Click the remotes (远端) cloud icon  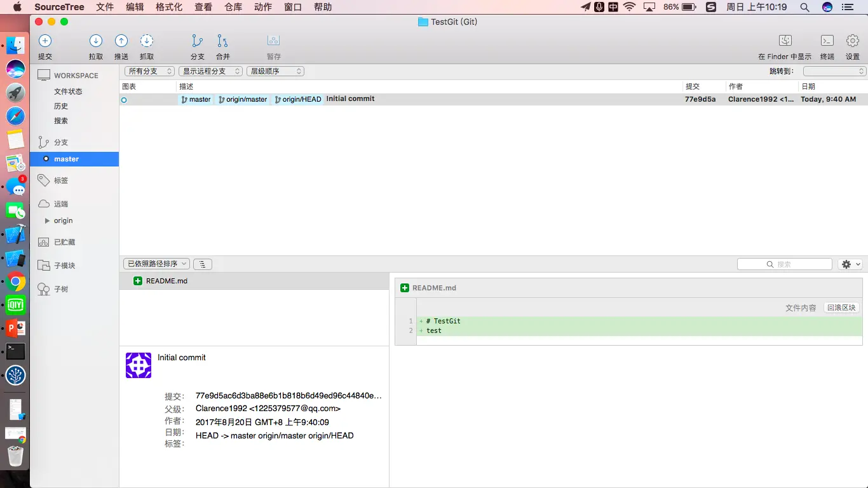click(44, 204)
